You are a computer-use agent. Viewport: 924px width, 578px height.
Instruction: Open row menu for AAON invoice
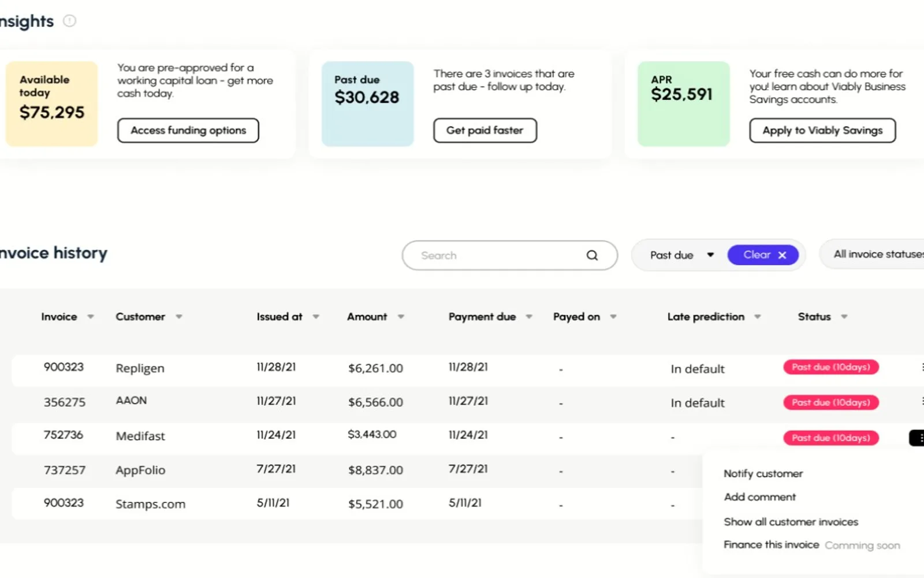coord(922,401)
